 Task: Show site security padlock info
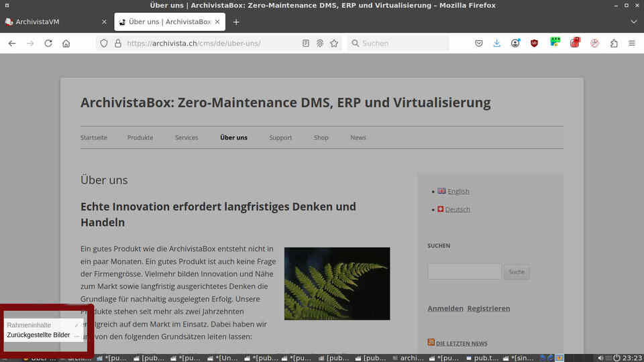tap(118, 43)
